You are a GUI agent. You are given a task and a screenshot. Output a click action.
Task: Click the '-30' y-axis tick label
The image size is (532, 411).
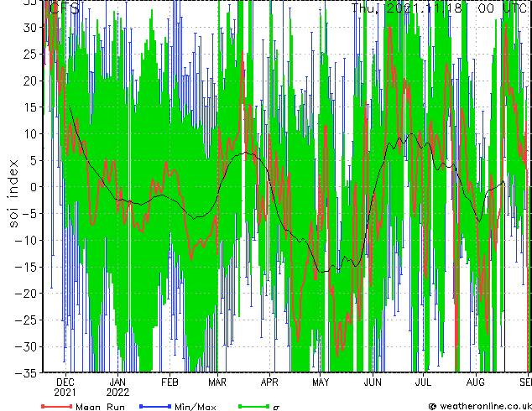[x=26, y=346]
